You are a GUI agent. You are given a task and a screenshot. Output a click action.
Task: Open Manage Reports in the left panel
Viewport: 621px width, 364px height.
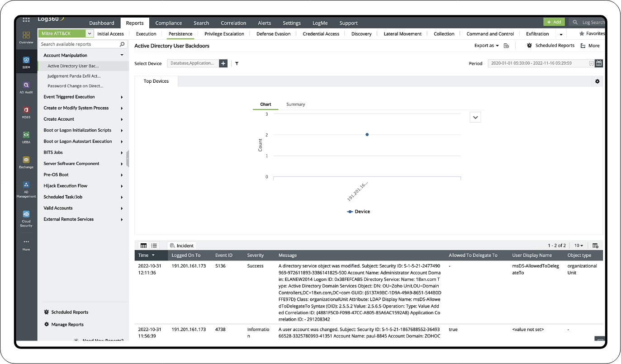tap(64, 324)
